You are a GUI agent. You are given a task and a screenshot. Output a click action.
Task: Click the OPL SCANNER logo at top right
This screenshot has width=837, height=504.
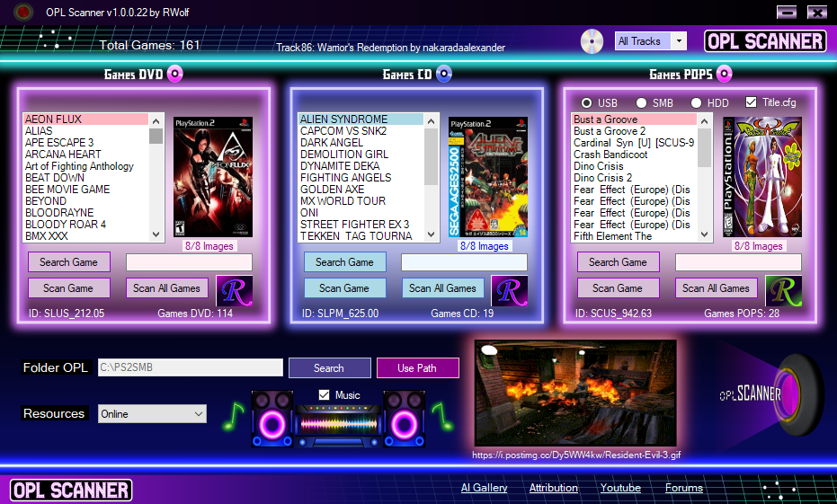click(765, 41)
